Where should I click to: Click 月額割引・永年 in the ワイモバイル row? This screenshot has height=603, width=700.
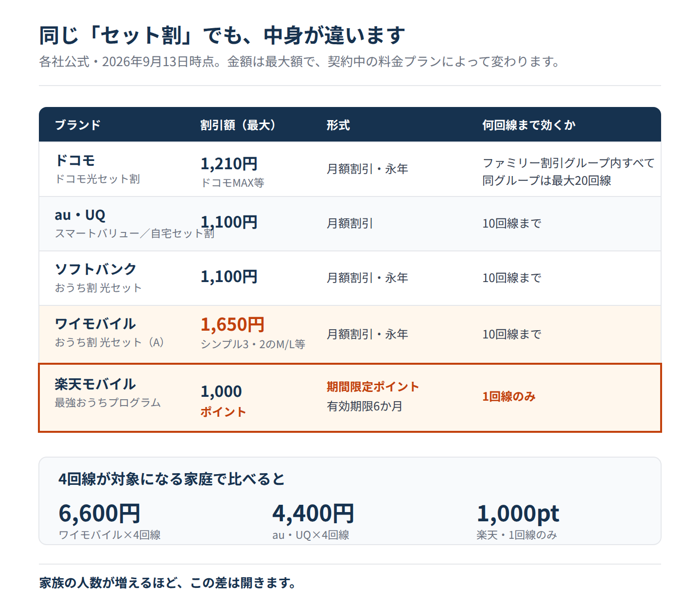click(367, 334)
